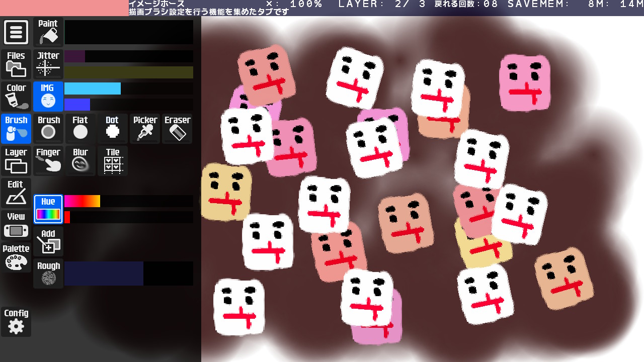Open the Files tab

point(16,64)
